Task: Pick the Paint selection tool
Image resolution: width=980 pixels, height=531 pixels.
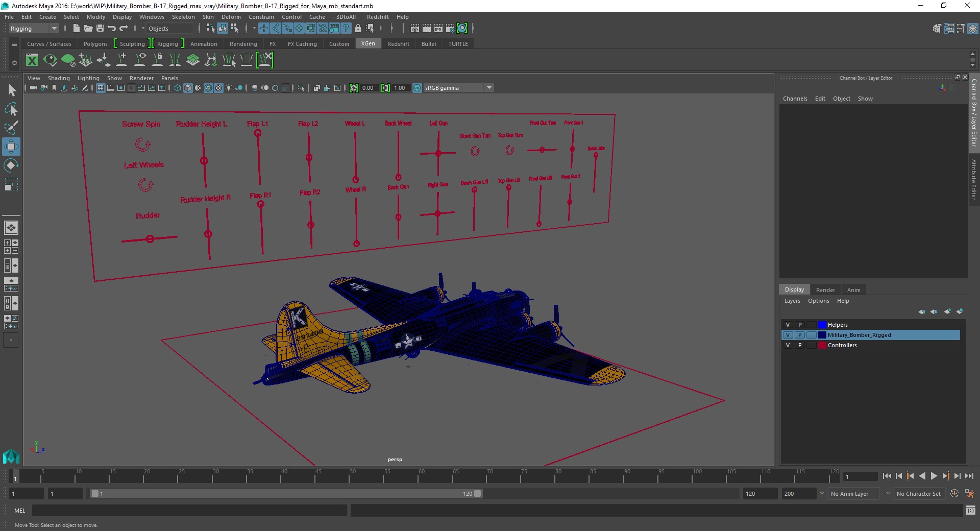Action: [x=11, y=127]
